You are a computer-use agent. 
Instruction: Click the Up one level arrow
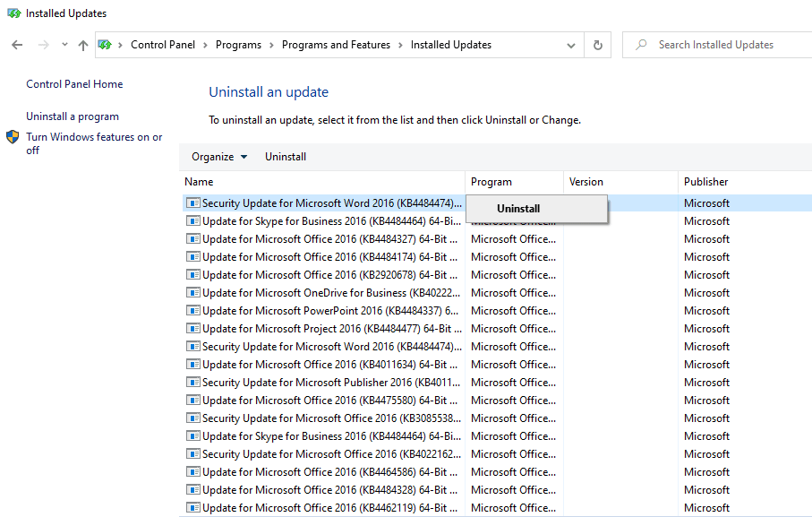82,44
